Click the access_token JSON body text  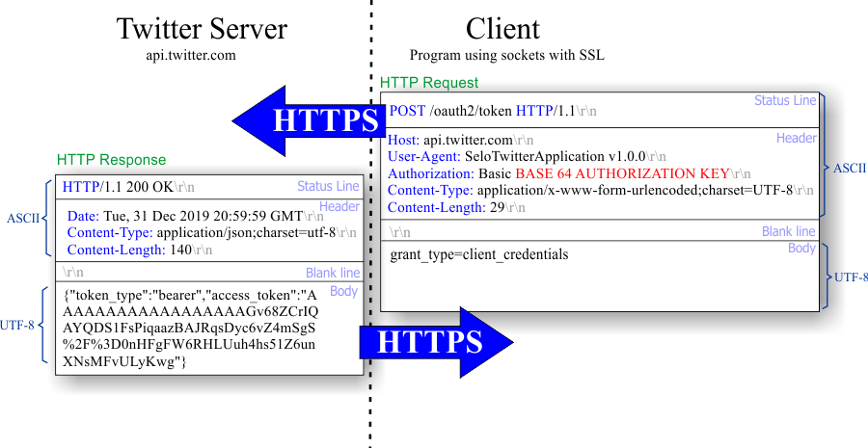click(190, 328)
